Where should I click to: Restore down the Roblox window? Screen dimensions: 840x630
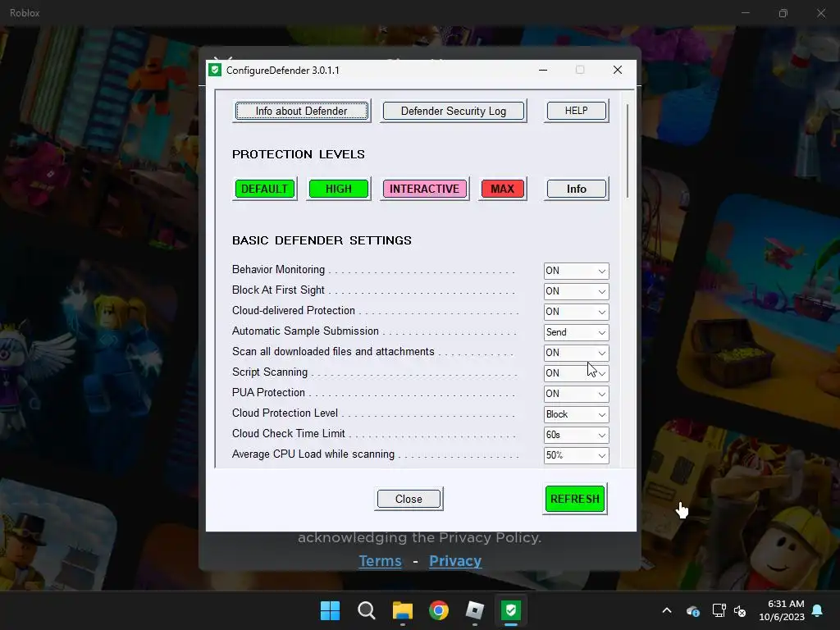click(x=783, y=13)
